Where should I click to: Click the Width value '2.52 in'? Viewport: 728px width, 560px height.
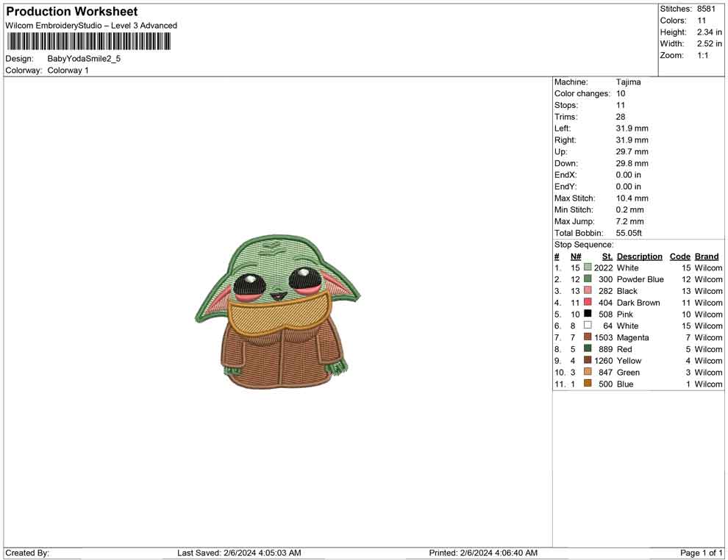point(710,43)
